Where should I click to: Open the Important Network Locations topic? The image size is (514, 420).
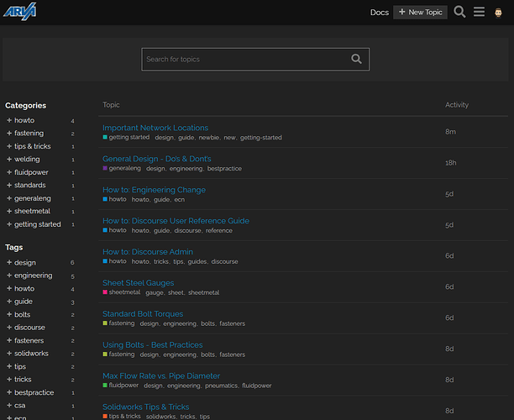tap(155, 128)
